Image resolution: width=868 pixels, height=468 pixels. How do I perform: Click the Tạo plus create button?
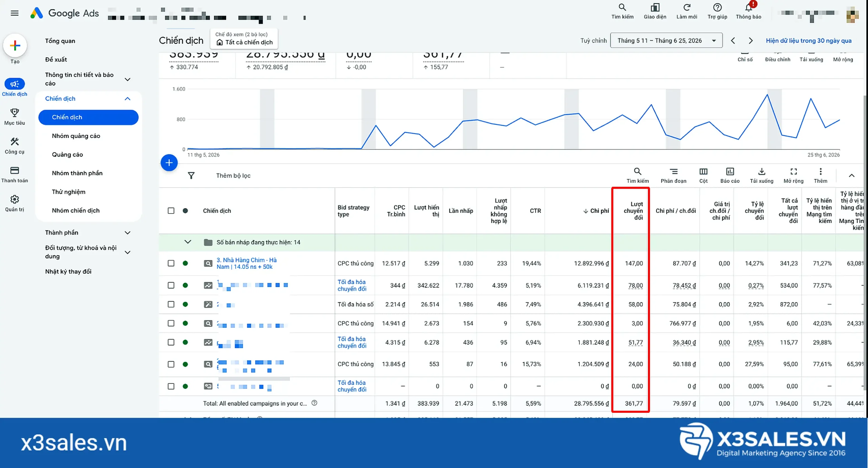coord(15,45)
